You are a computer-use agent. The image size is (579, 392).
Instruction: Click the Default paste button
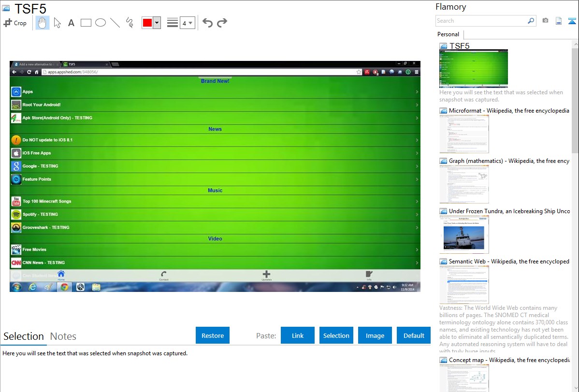coord(414,335)
